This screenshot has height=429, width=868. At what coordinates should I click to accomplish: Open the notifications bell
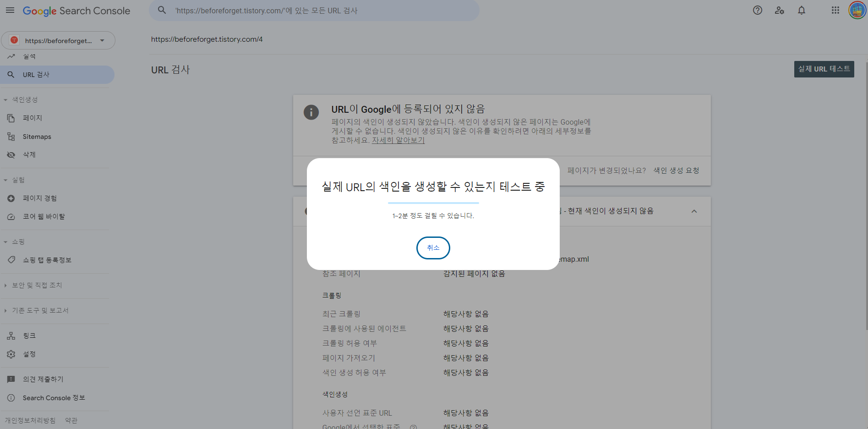click(802, 10)
